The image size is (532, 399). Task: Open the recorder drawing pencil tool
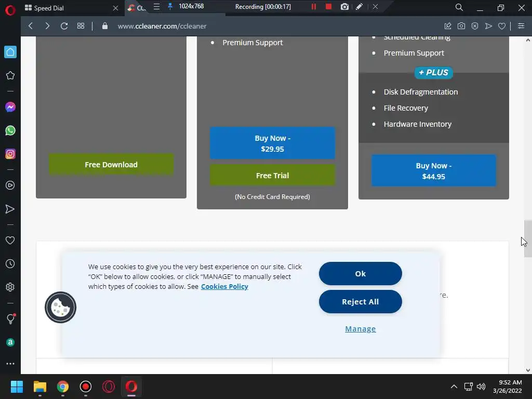(360, 7)
